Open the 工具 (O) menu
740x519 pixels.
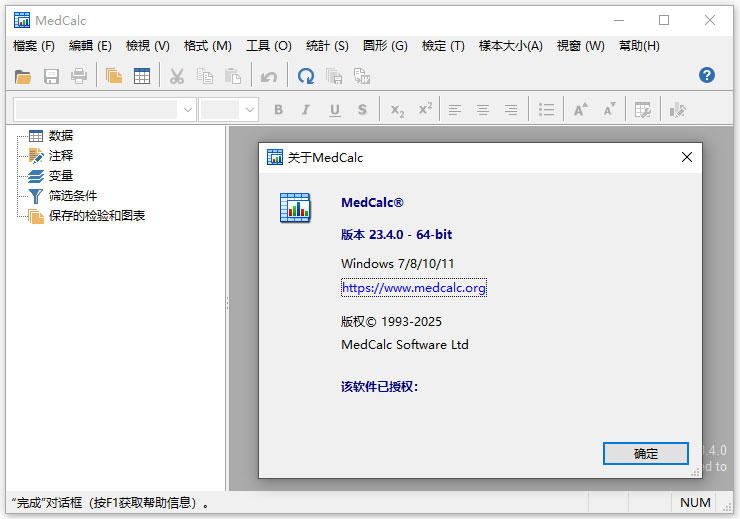click(x=269, y=46)
